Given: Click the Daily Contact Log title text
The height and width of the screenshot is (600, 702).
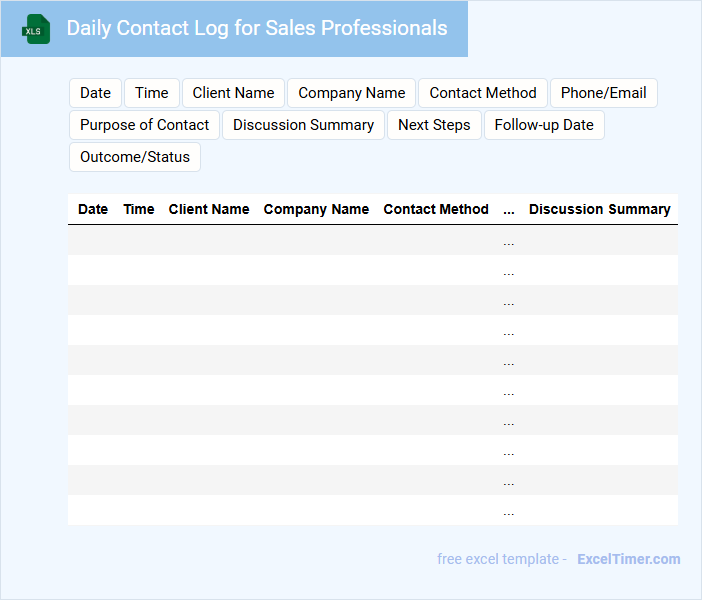Looking at the screenshot, I should (x=257, y=28).
